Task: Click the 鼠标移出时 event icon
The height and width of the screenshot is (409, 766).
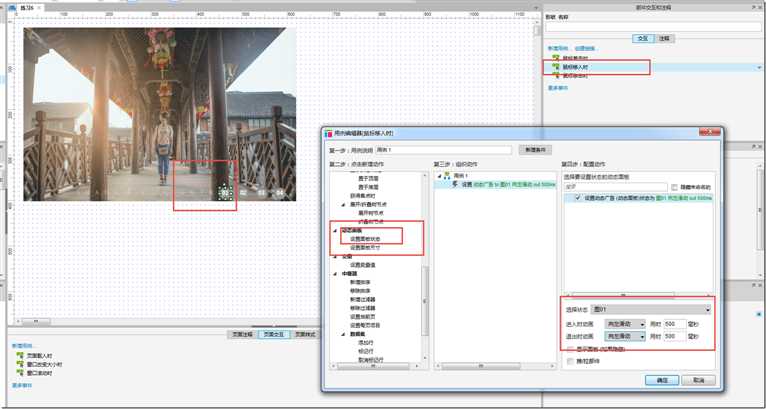Action: pyautogui.click(x=555, y=75)
